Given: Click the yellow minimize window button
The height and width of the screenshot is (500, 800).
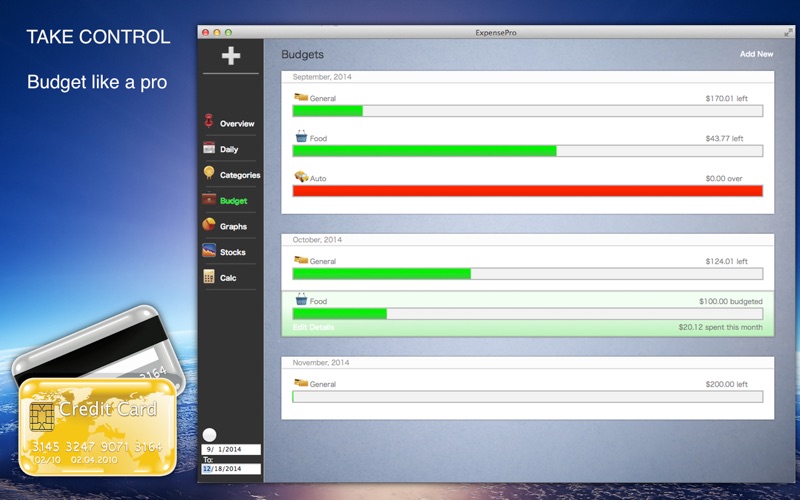Looking at the screenshot, I should [217, 32].
